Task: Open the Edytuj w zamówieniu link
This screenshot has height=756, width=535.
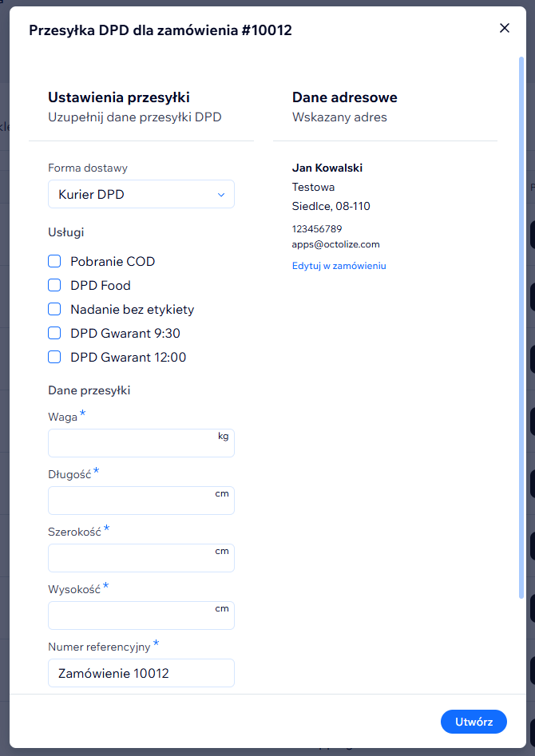Action: tap(339, 266)
